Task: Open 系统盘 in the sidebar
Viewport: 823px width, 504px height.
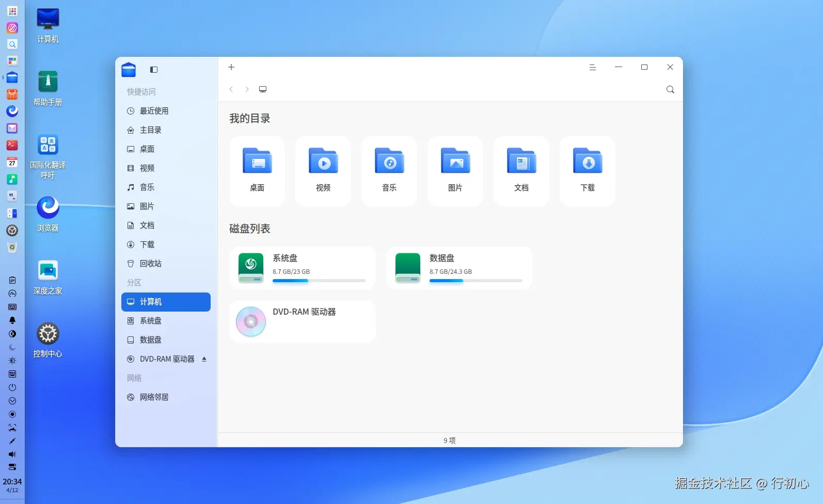Action: (x=166, y=321)
